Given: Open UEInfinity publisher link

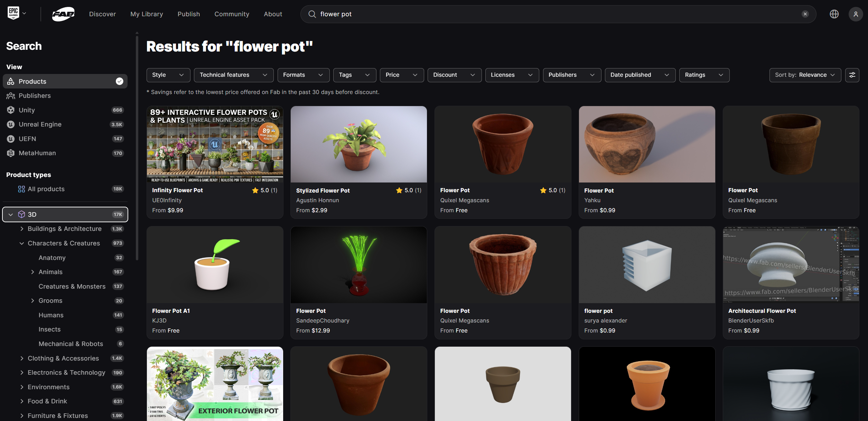Looking at the screenshot, I should point(167,200).
